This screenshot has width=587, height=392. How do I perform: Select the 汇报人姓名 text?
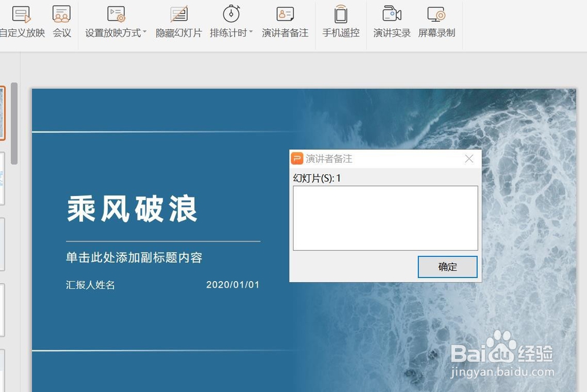pyautogui.click(x=90, y=285)
